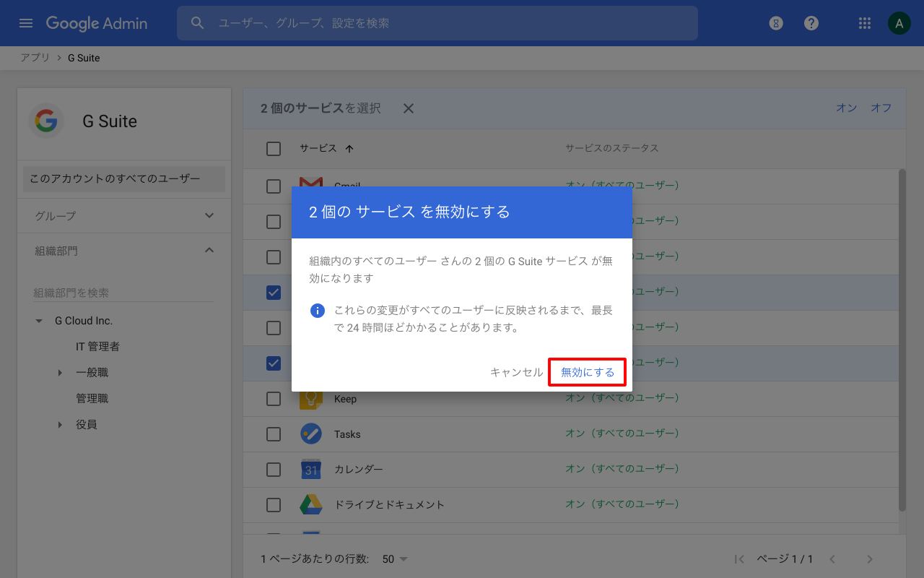Select 管理職 organizational unit
This screenshot has width=924, height=578.
tap(92, 399)
